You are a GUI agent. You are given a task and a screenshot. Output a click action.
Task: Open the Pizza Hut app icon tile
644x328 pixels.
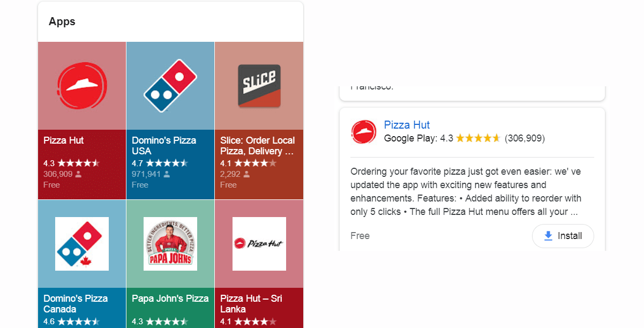[x=82, y=85]
